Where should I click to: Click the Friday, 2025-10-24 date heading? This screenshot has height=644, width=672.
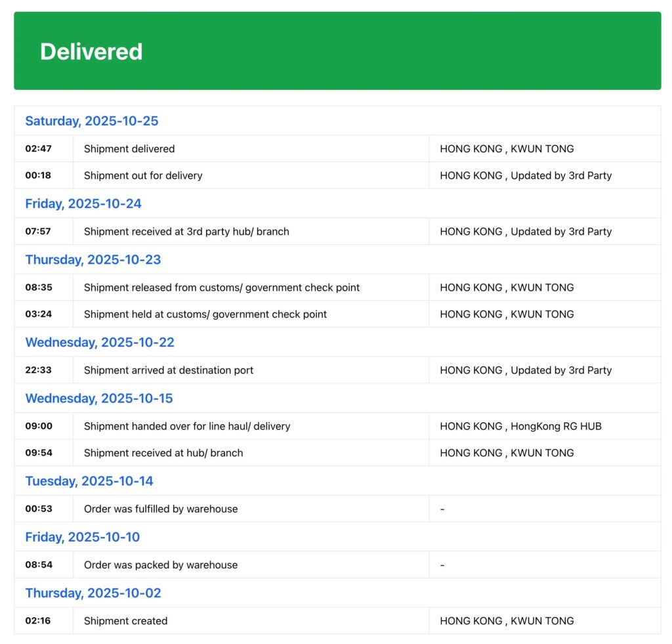tap(83, 204)
